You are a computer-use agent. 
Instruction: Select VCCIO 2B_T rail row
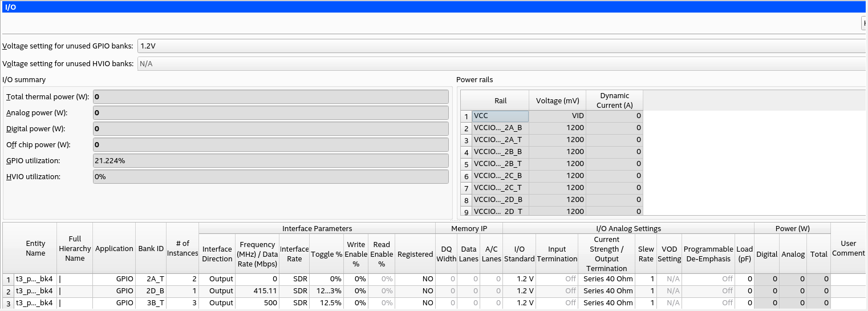[500, 164]
